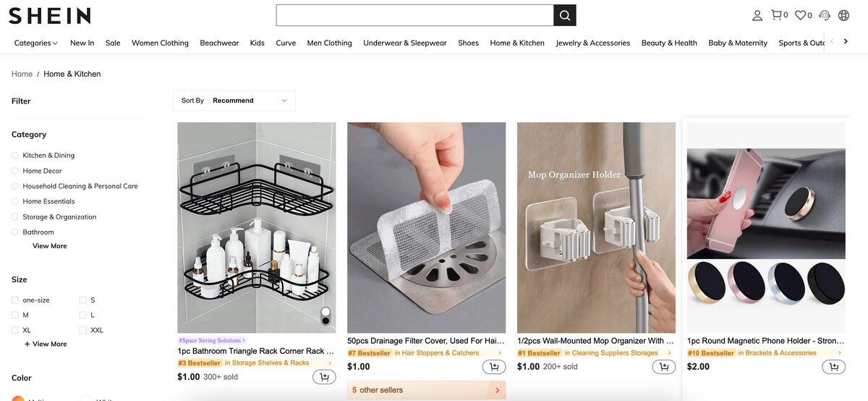Viewport: 868px width, 401px height.
Task: Click into the search input field
Action: pos(414,15)
